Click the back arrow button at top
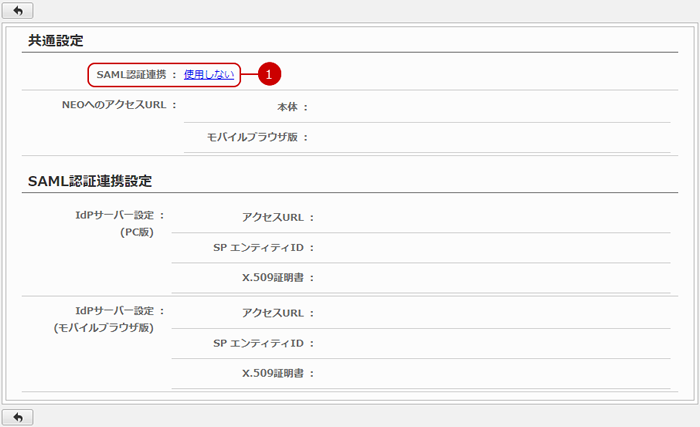 point(18,10)
